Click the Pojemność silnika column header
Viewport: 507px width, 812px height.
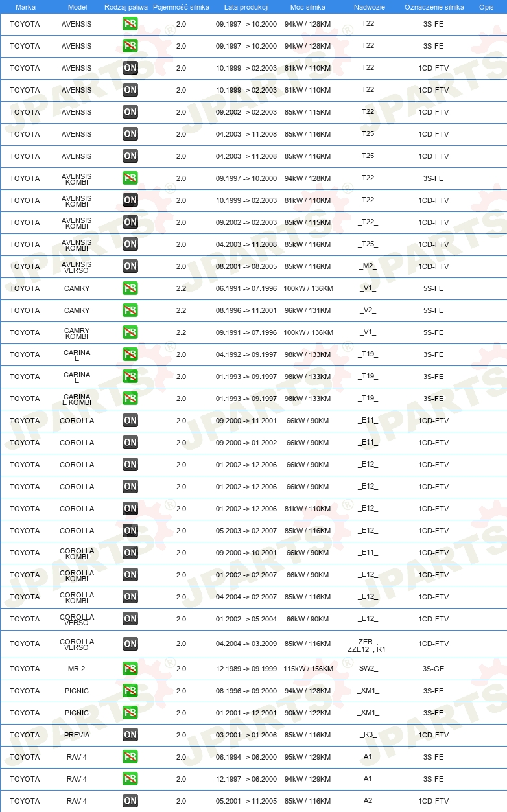181,7
